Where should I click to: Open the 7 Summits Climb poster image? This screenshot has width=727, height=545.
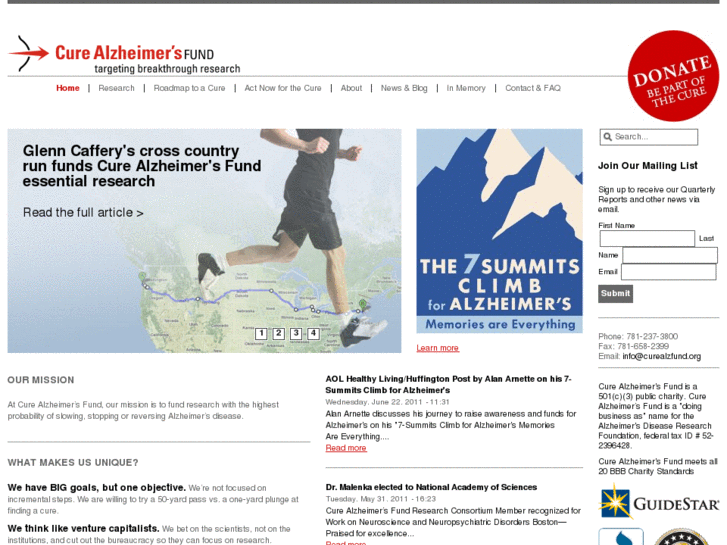[499, 231]
